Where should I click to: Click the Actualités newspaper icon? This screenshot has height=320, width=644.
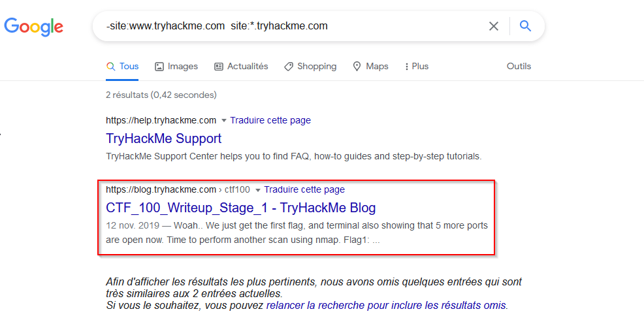(x=219, y=67)
